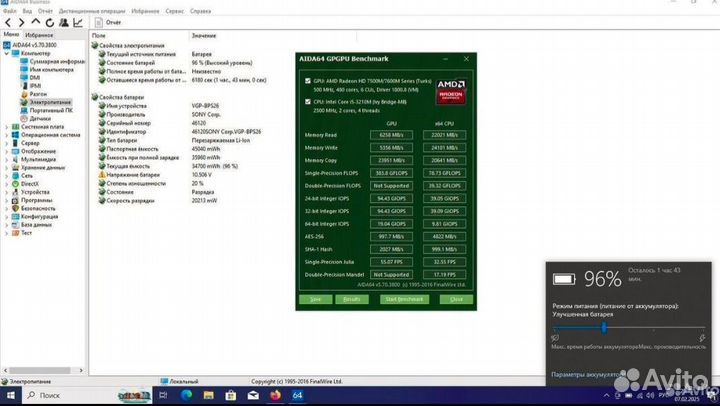Open the Файл menu

coord(10,11)
